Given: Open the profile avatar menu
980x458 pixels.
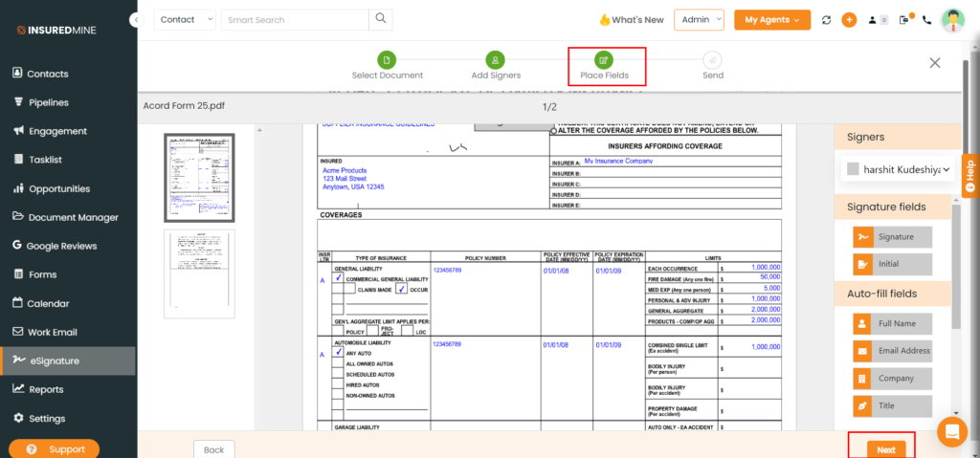Looking at the screenshot, I should coord(952,20).
